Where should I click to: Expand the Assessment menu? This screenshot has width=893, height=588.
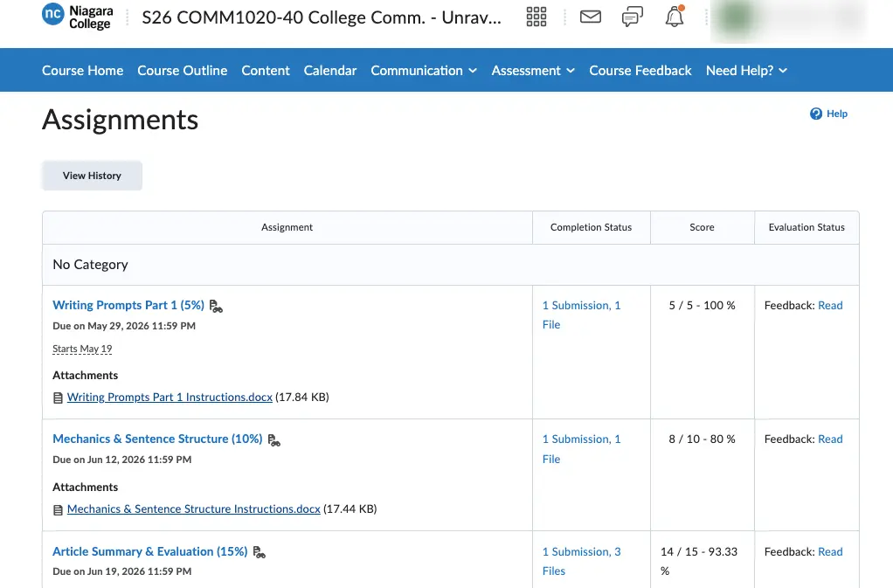coord(533,71)
